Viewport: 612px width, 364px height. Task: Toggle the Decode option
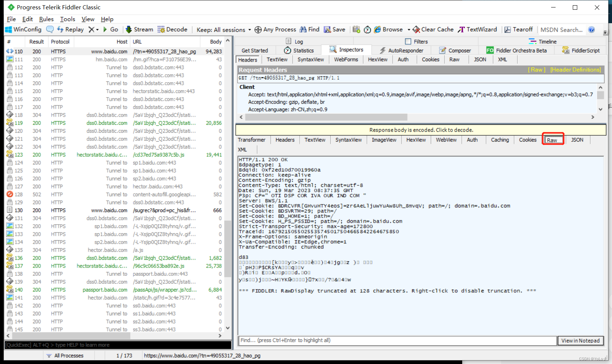(172, 30)
